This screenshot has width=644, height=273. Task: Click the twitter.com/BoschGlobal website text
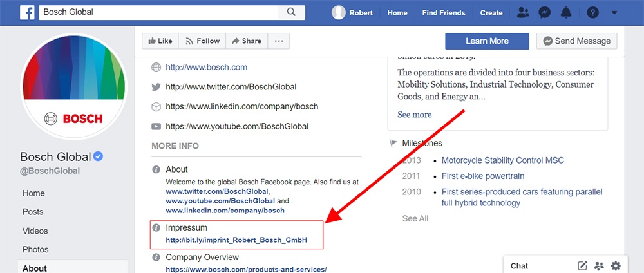tap(231, 87)
